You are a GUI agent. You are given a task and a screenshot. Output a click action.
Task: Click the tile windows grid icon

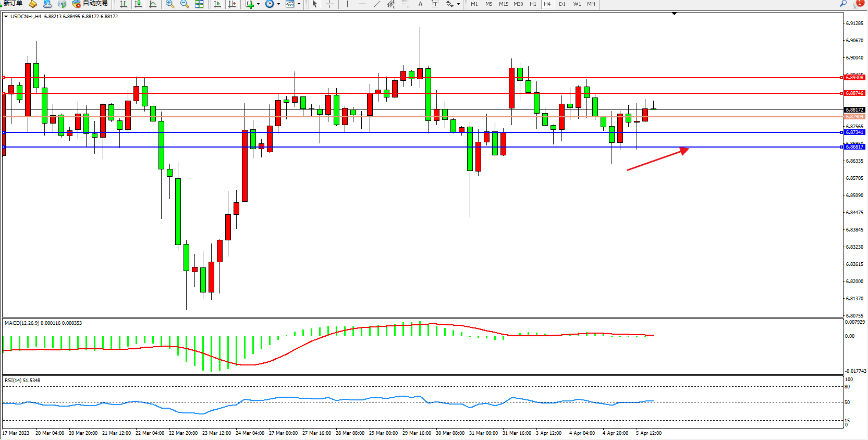[199, 4]
